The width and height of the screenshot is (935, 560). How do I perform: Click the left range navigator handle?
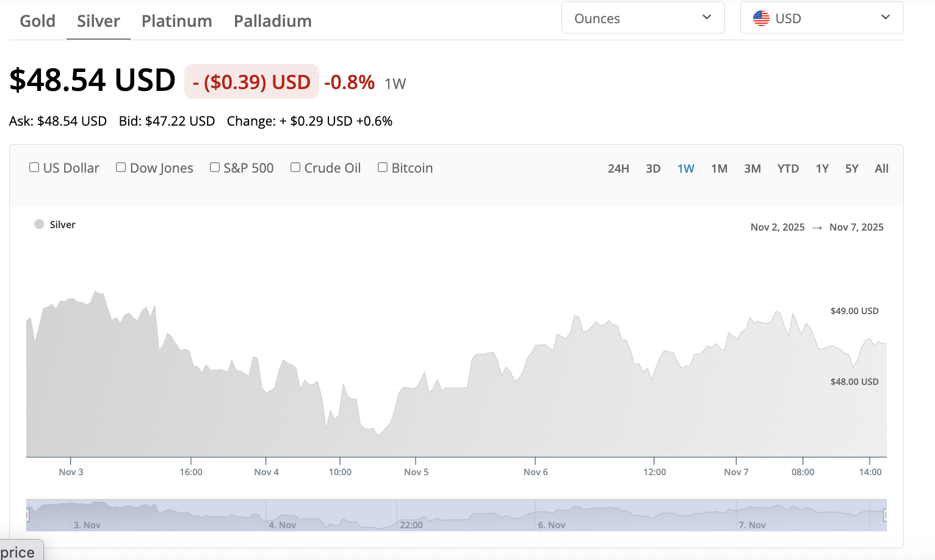click(27, 515)
